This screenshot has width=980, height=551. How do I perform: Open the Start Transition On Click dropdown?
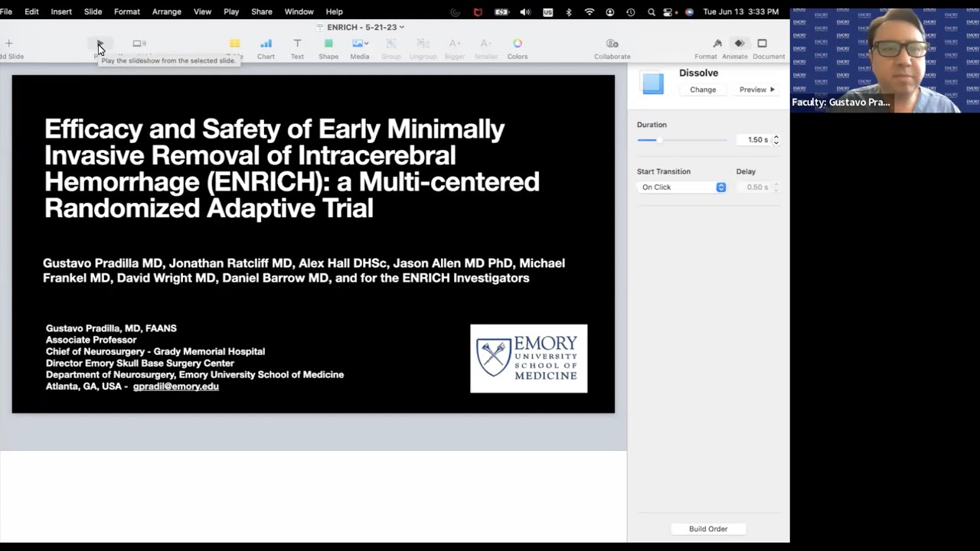(681, 187)
